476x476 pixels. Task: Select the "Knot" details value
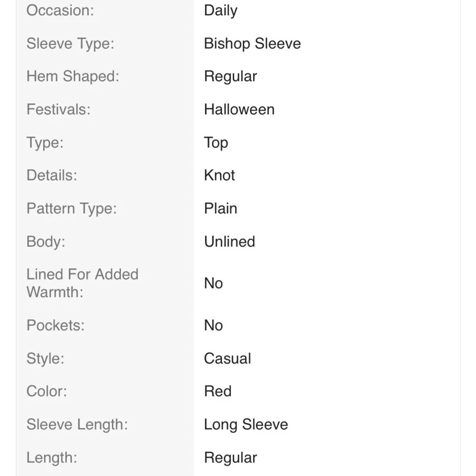click(x=219, y=176)
